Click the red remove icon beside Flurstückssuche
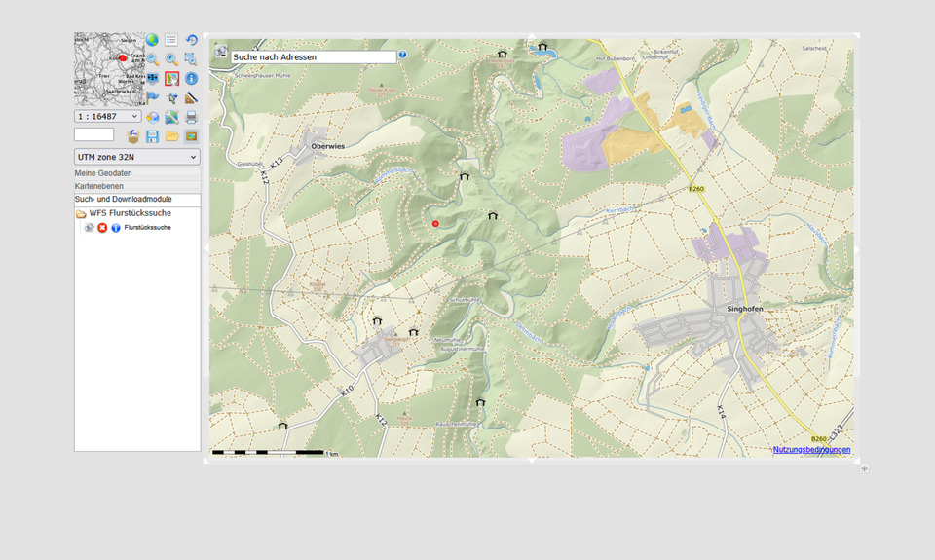 pyautogui.click(x=102, y=228)
